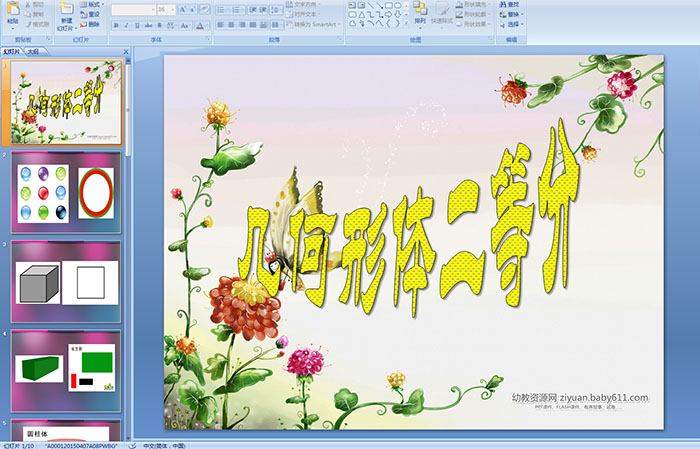Viewport: 700px width, 449px height.
Task: Click the Format Painter (格式刷) icon
Action: click(x=38, y=23)
